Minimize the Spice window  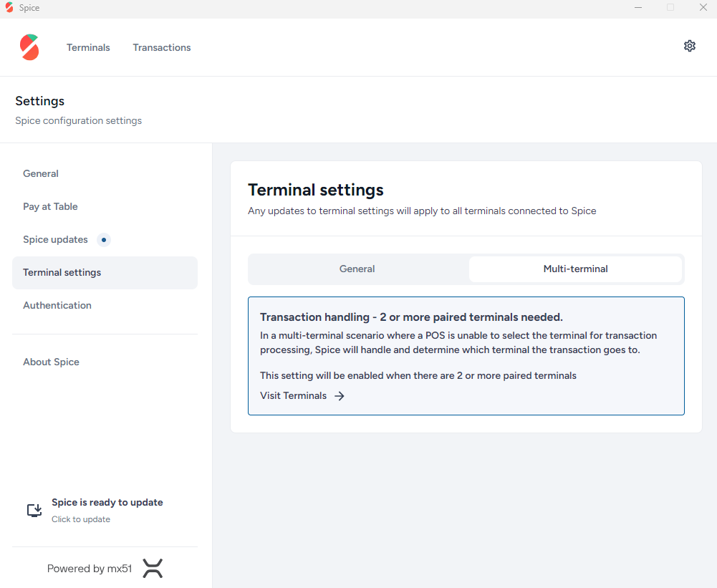pyautogui.click(x=638, y=7)
